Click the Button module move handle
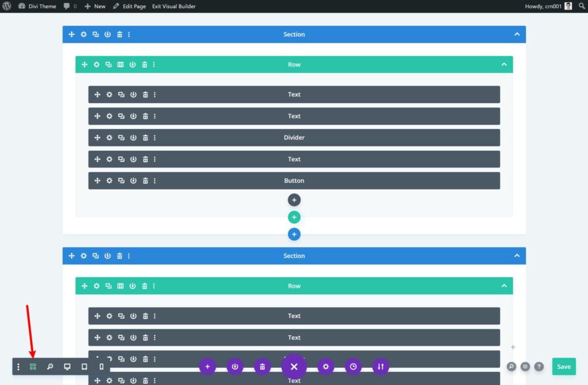Image resolution: width=588 pixels, height=385 pixels. coord(97,181)
